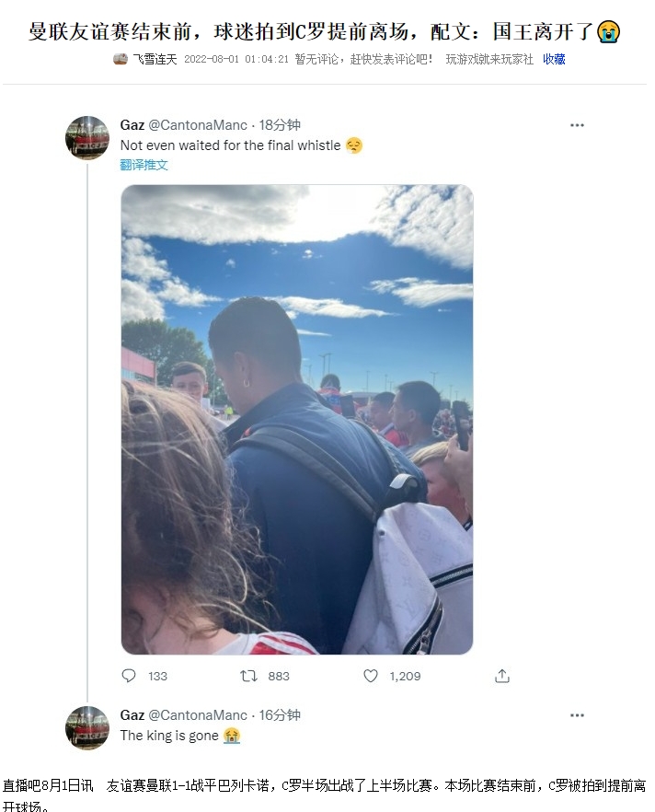The image size is (655, 812).
Task: Click the 收藏 bookmark link
Action: (x=554, y=59)
